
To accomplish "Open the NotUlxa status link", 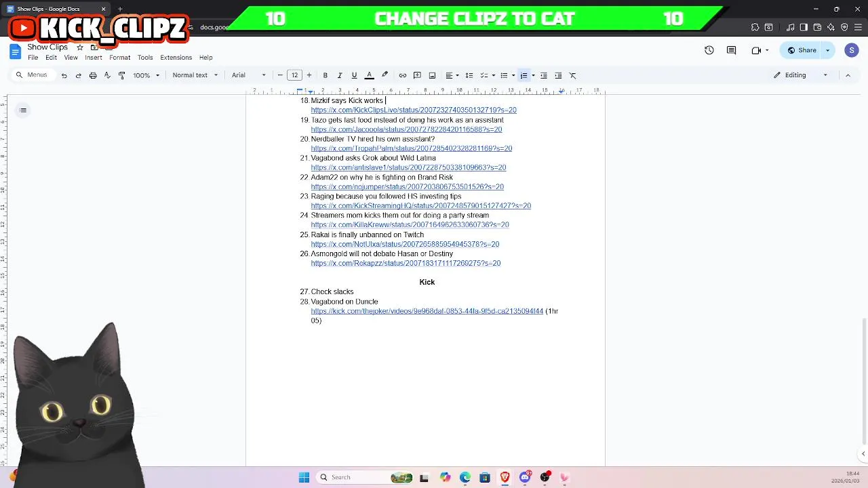I will click(405, 244).
